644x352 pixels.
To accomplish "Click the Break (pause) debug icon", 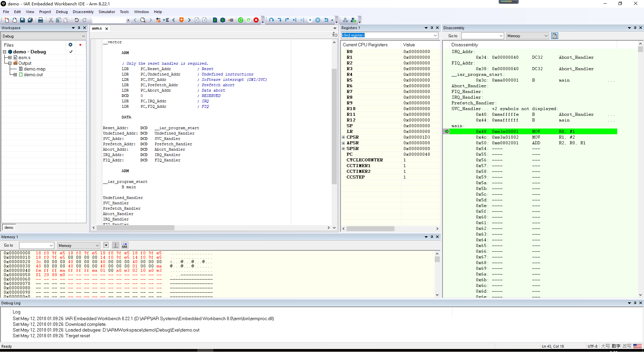I will pos(318,20).
